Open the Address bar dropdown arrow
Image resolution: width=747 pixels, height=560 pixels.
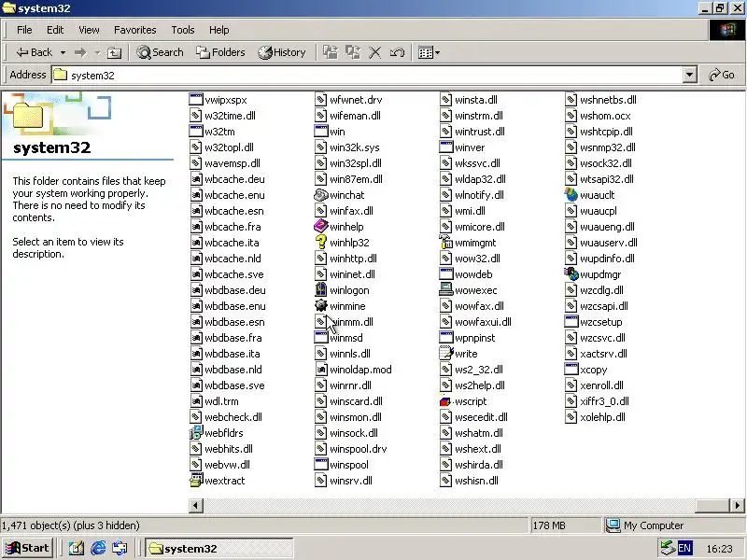689,75
